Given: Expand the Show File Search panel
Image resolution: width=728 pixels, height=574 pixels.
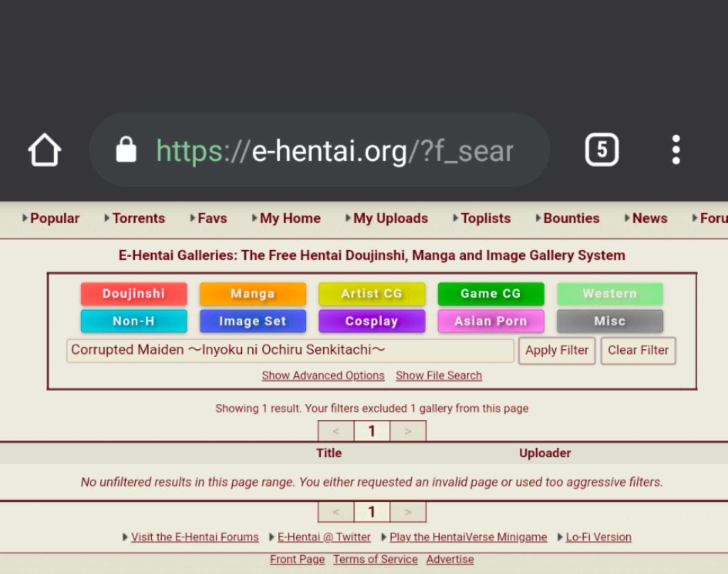Looking at the screenshot, I should click(438, 375).
